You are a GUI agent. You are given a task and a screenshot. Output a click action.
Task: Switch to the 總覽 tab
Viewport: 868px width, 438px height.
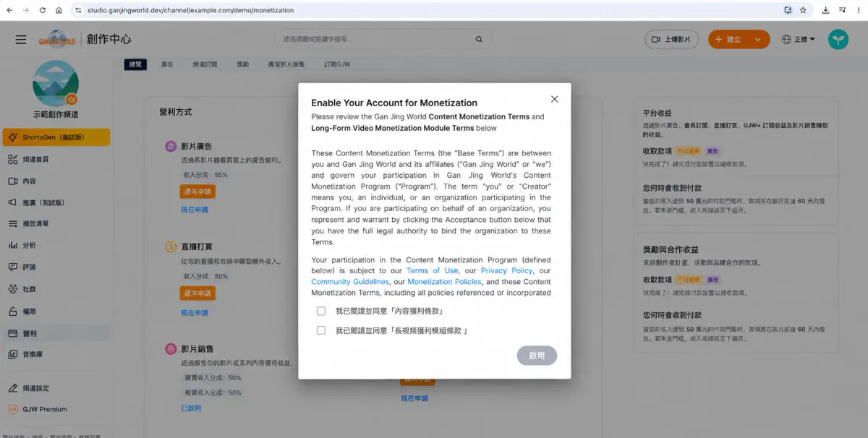(135, 64)
